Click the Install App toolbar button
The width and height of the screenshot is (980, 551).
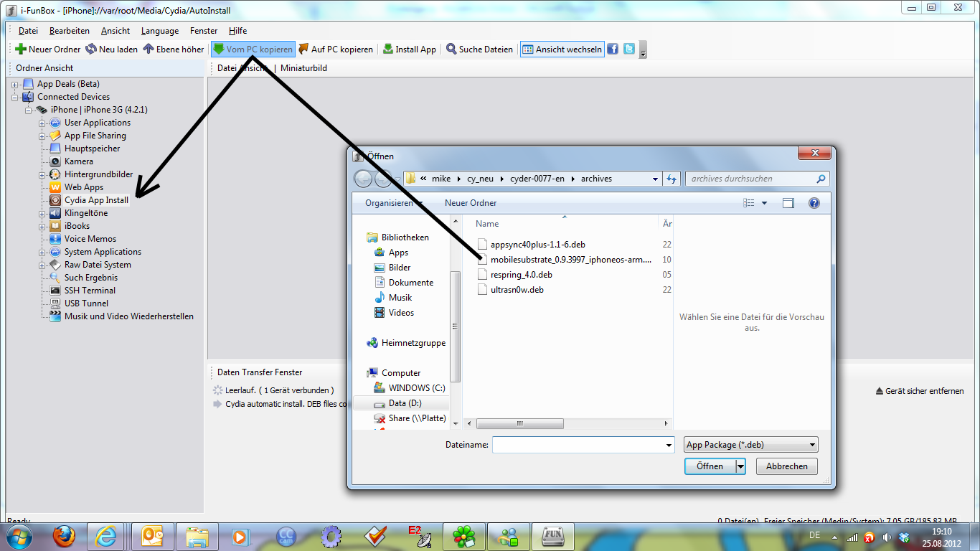(409, 50)
